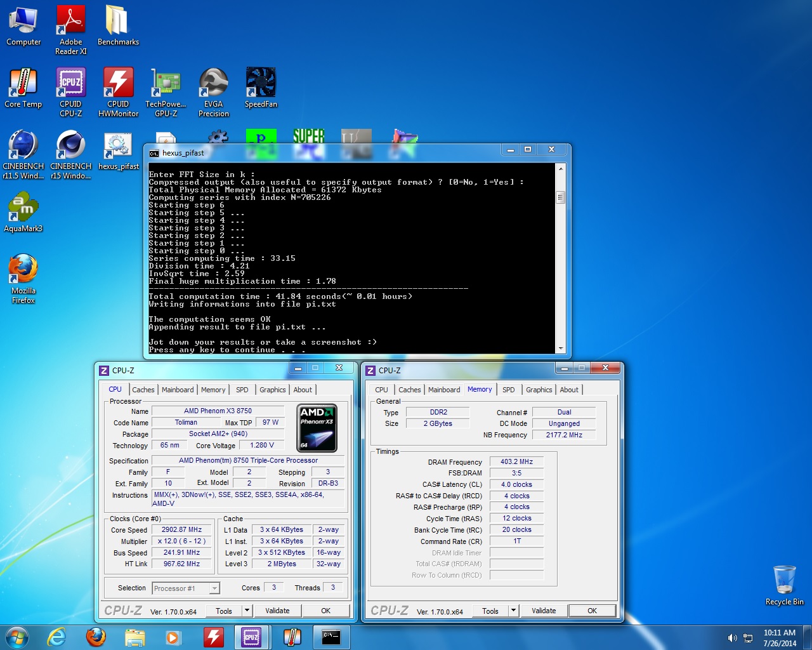Expand Tools dropdown arrow in right CPU-Z

click(514, 611)
